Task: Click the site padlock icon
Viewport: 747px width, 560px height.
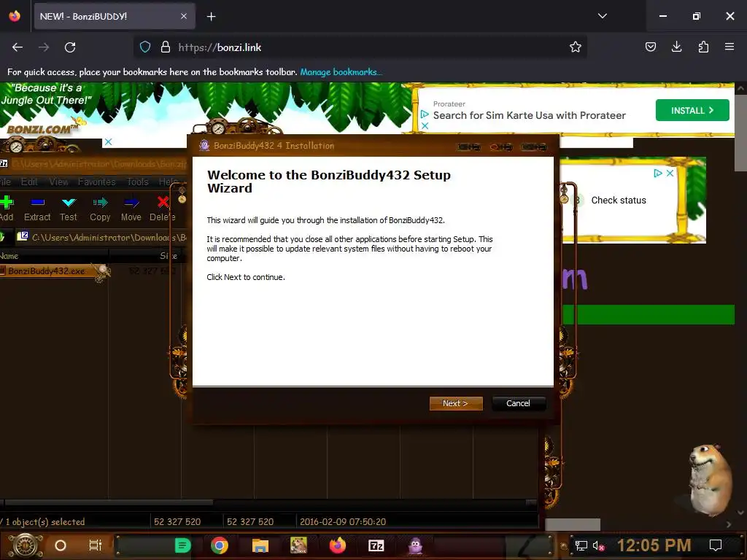Action: click(166, 47)
